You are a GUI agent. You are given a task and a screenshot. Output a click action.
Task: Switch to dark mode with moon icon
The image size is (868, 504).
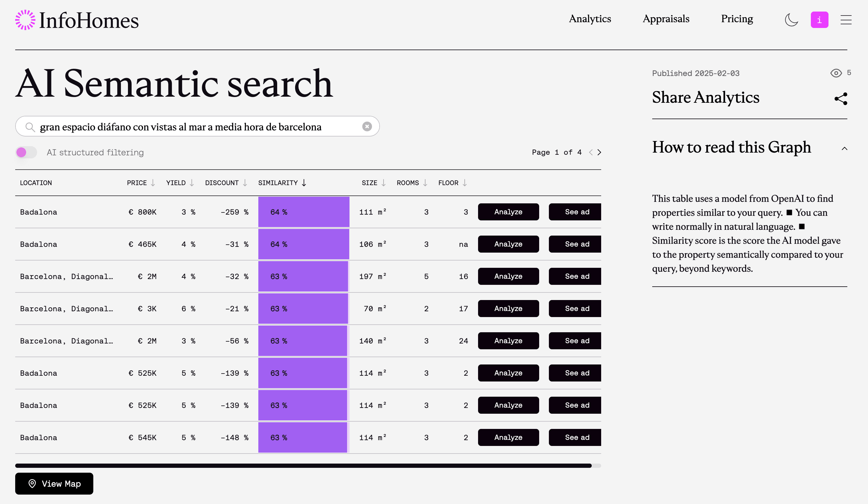(791, 20)
